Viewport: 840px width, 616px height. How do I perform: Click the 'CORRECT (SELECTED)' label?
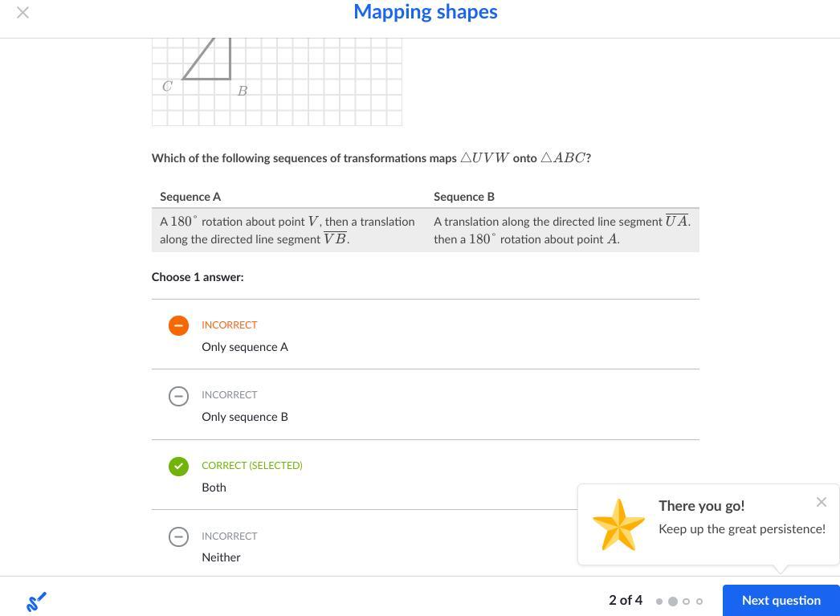click(252, 466)
